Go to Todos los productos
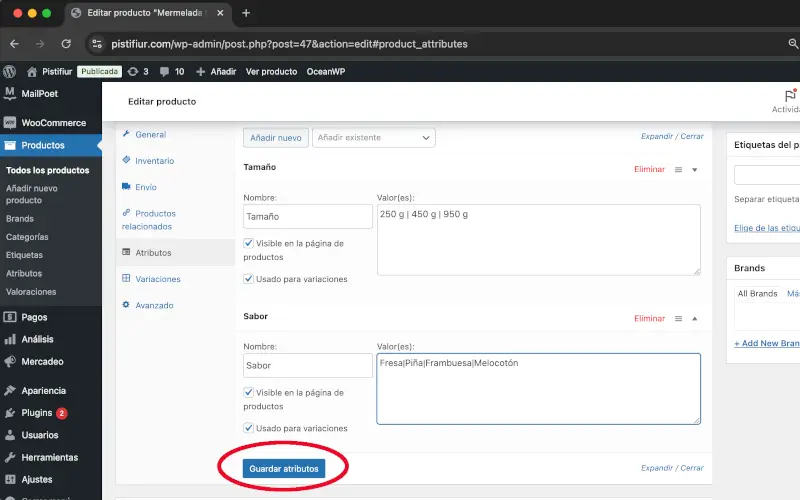The width and height of the screenshot is (800, 500). pyautogui.click(x=47, y=170)
